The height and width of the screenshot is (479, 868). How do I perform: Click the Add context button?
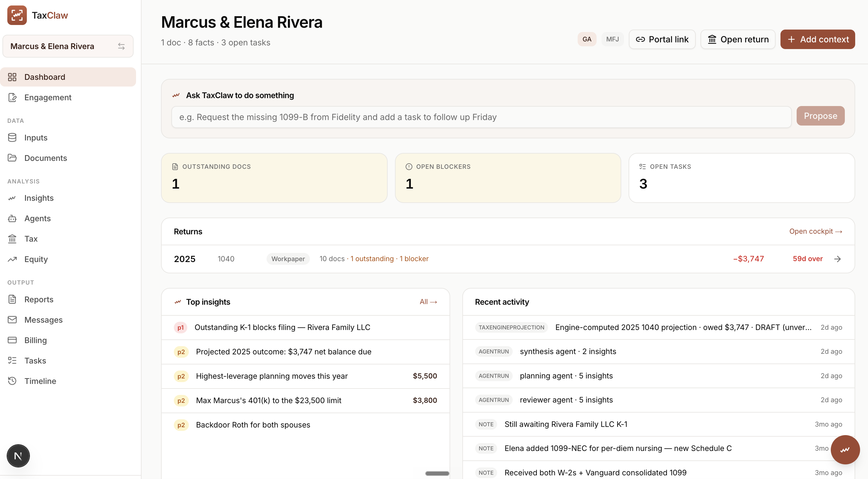click(817, 39)
